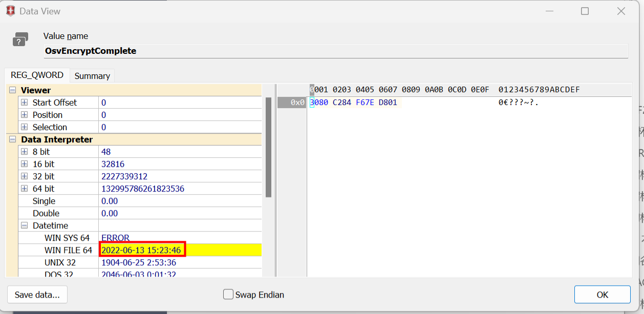Maximize the Data View window
This screenshot has width=644, height=314.
coord(585,11)
